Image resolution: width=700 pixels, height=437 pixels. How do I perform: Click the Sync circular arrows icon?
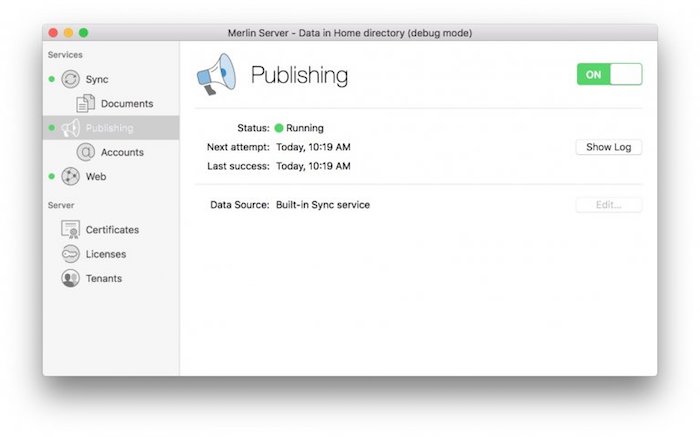[71, 79]
